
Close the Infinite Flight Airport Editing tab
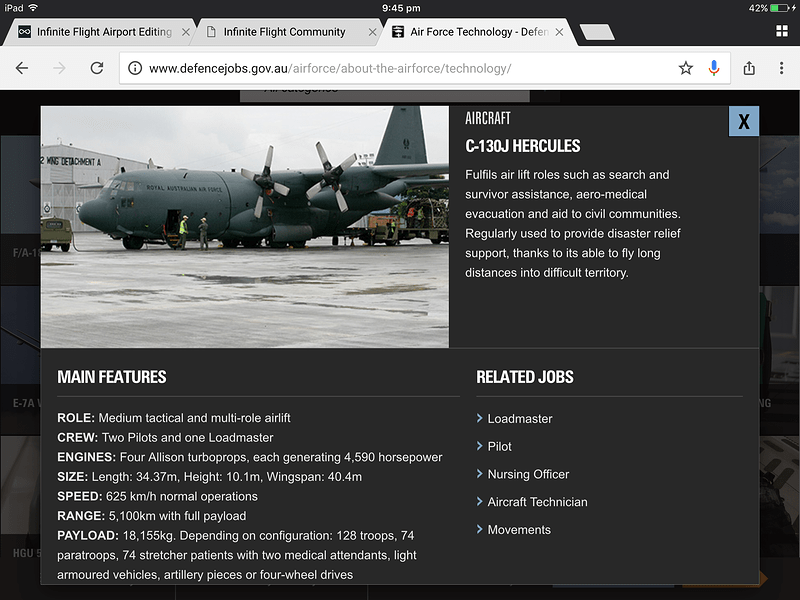[186, 32]
